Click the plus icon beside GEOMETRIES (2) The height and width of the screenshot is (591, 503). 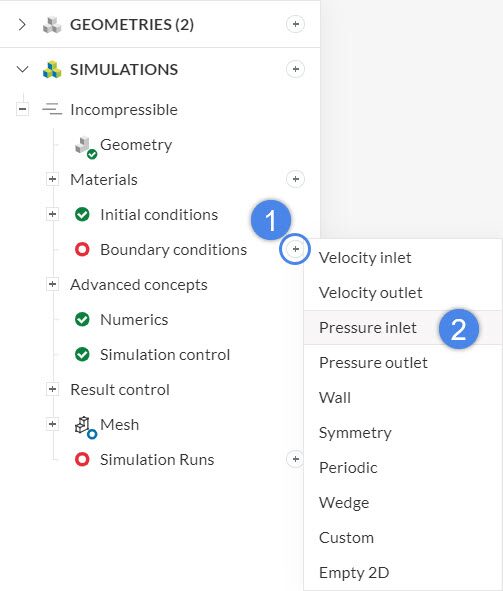point(295,24)
